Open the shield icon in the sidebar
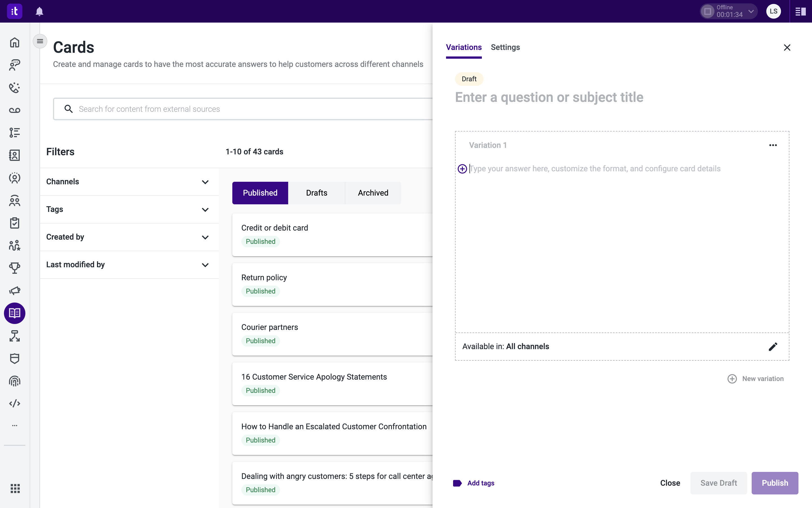Viewport: 812px width, 508px height. pos(14,358)
